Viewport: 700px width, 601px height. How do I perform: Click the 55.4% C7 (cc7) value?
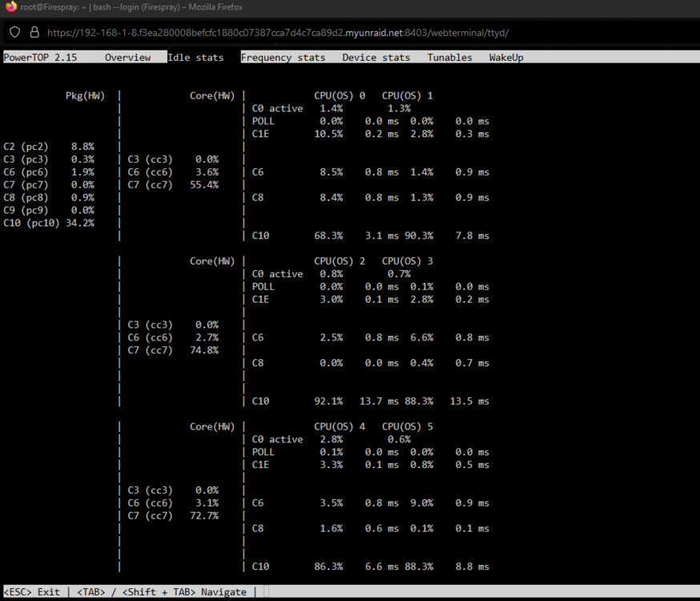pyautogui.click(x=204, y=185)
